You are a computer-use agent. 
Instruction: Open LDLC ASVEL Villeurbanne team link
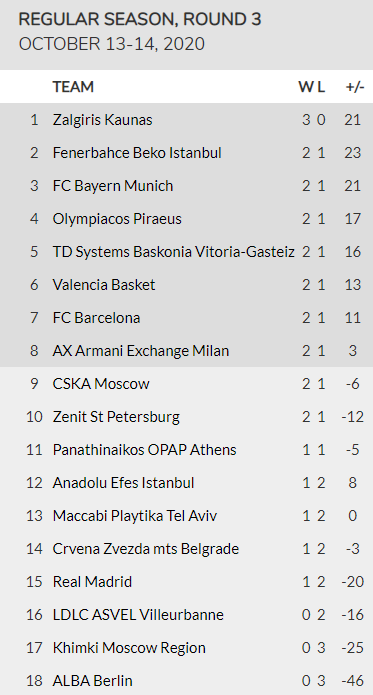pyautogui.click(x=138, y=615)
